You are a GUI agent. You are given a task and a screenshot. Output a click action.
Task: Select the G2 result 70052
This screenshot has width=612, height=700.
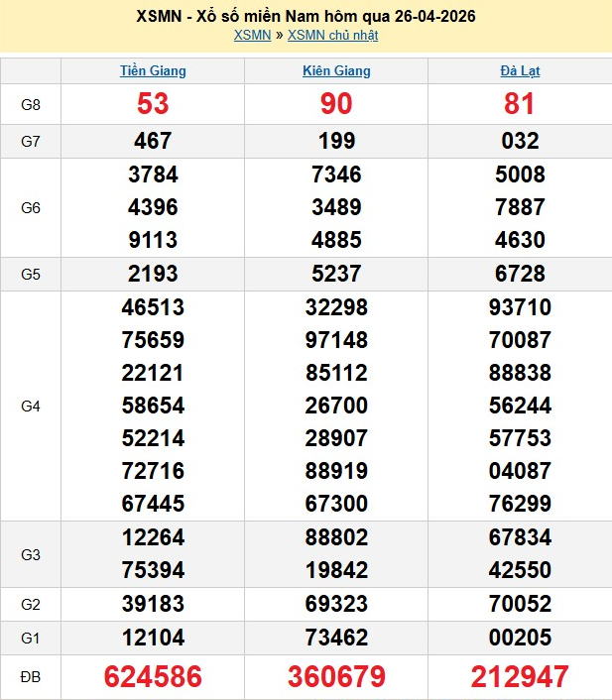click(520, 604)
